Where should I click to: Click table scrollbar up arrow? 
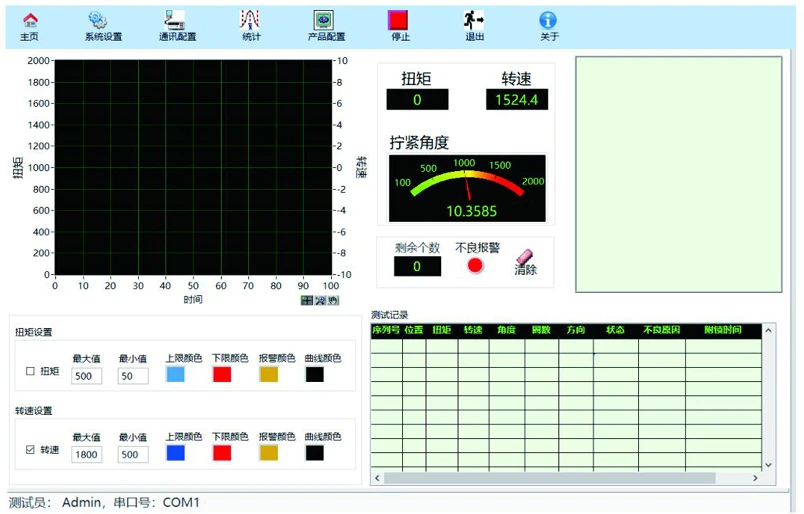(x=768, y=331)
